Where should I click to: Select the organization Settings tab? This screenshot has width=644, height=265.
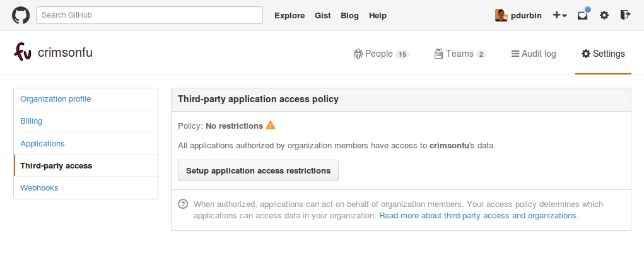603,54
